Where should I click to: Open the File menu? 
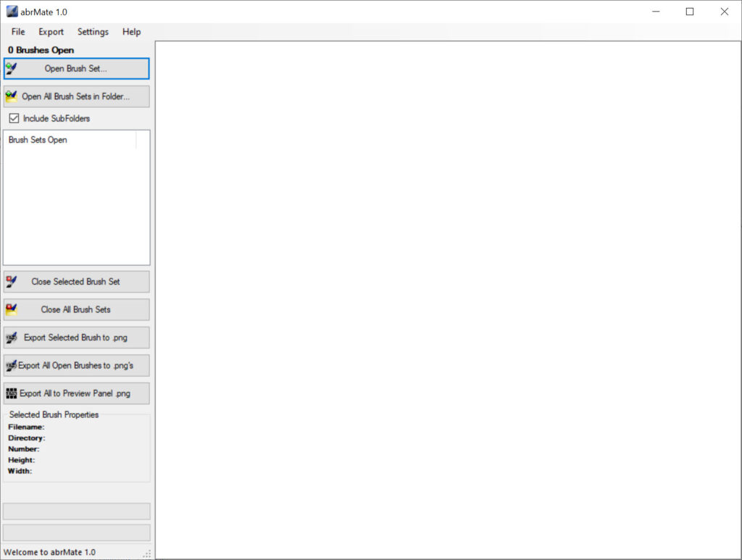point(18,32)
